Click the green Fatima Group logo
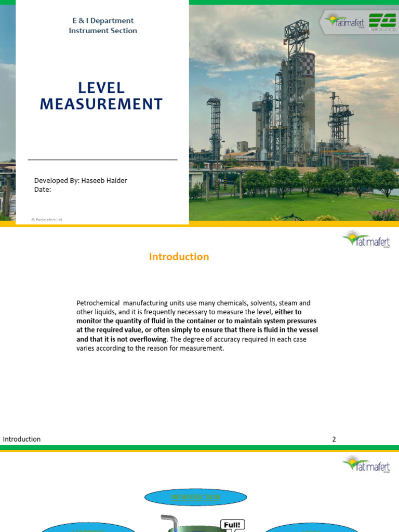Image resolution: width=399 pixels, height=532 pixels. tap(382, 22)
